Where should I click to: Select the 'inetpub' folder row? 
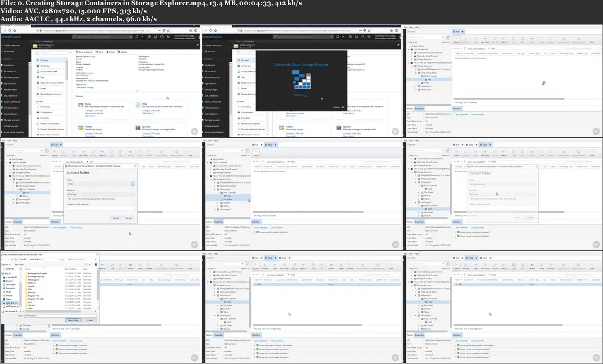click(58, 286)
